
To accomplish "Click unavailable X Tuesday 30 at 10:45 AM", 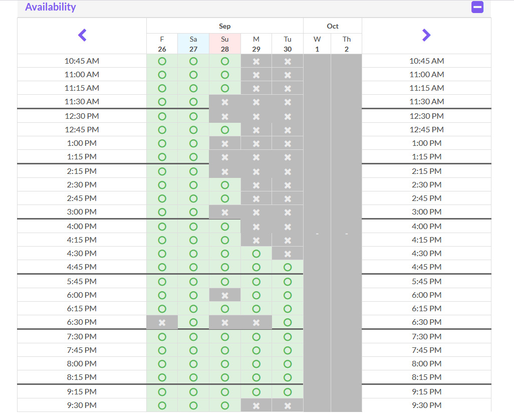I will (x=288, y=62).
